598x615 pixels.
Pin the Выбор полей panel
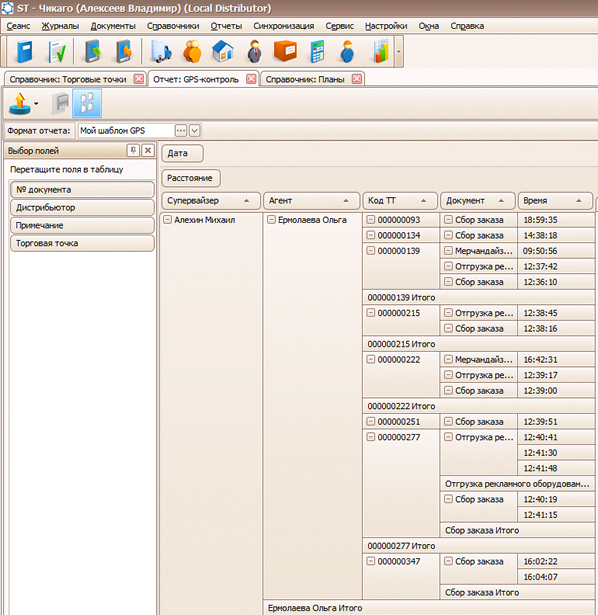tap(133, 150)
